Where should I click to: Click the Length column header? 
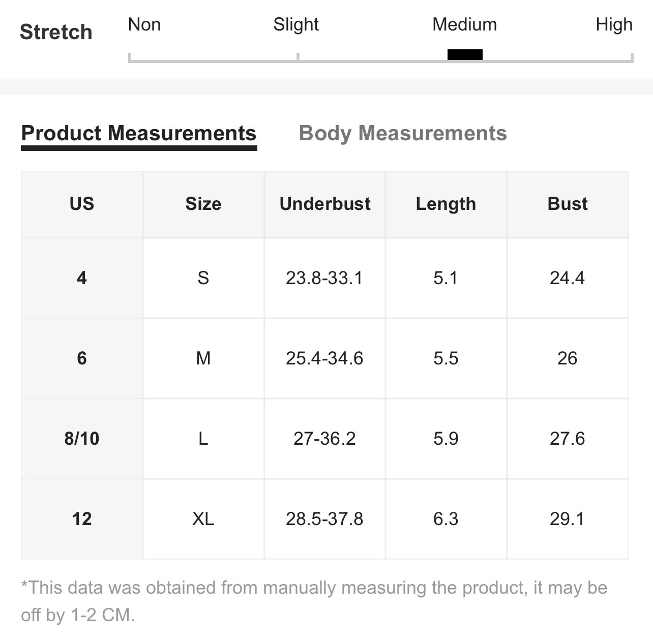(446, 204)
